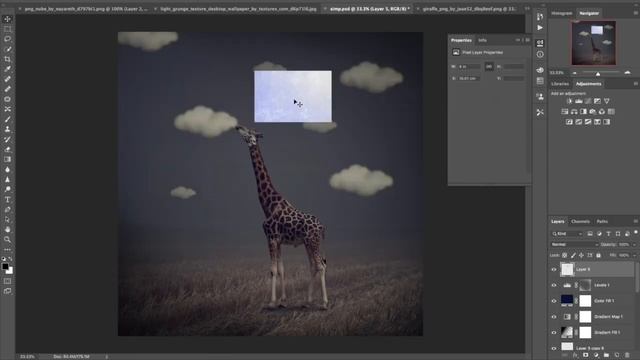Screen dimensions: 640x360
Task: Switch to the Paths tab
Action: click(602, 221)
